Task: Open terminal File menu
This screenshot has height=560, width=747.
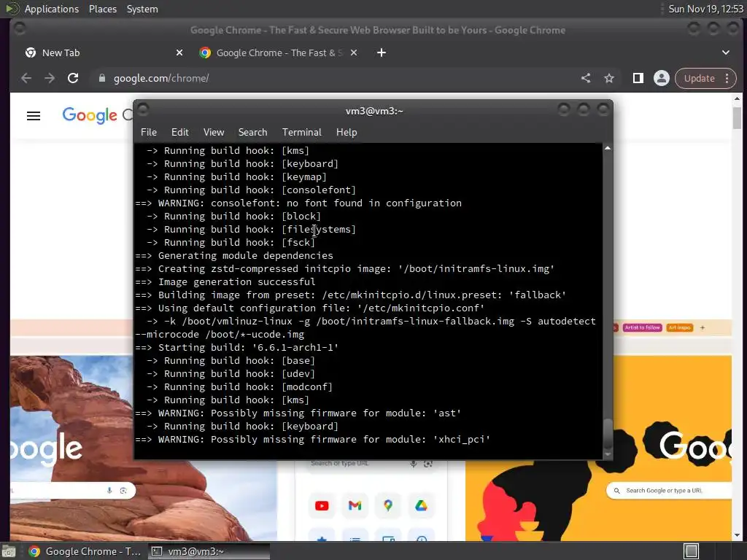Action: 149,133
